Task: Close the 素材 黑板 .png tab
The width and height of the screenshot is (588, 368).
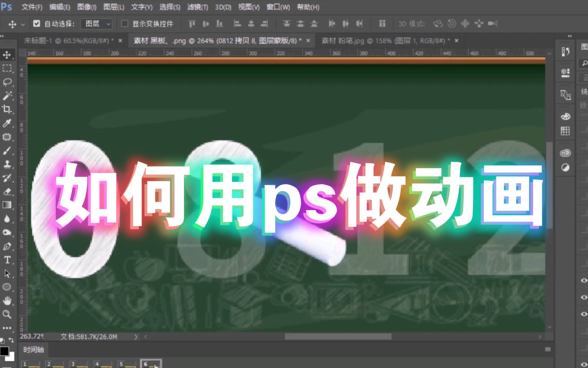Action: 308,41
